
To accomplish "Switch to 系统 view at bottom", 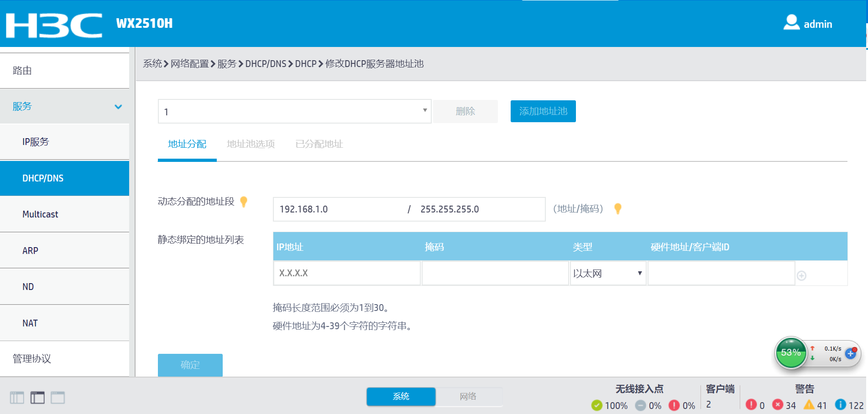I will pos(401,397).
